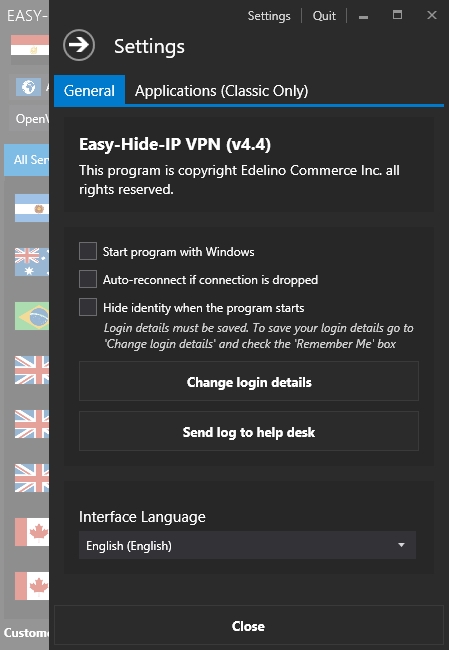The image size is (449, 650).
Task: Click Change login details button
Action: coord(249,381)
